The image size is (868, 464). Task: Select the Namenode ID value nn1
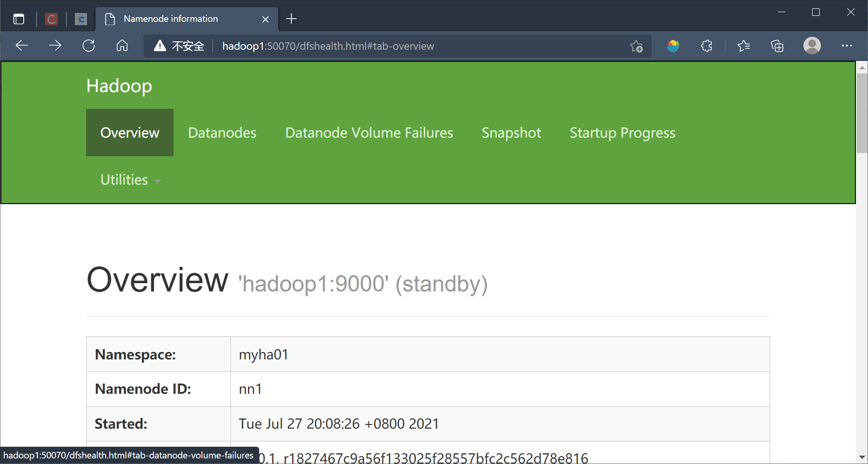pos(250,389)
